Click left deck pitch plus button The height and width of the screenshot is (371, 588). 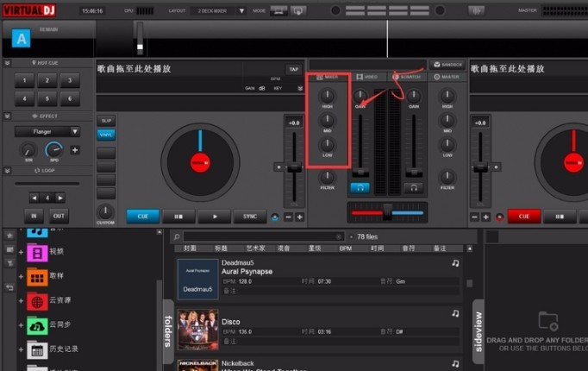300,217
